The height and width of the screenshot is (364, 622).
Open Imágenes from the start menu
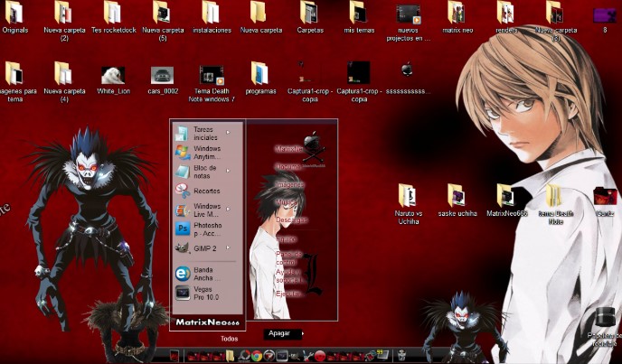(290, 184)
